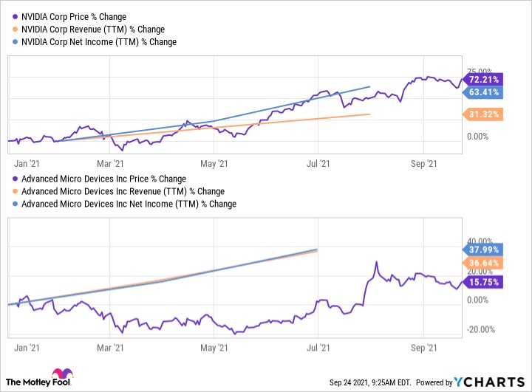Click the 31.32% revenue value tag

pyautogui.click(x=485, y=114)
